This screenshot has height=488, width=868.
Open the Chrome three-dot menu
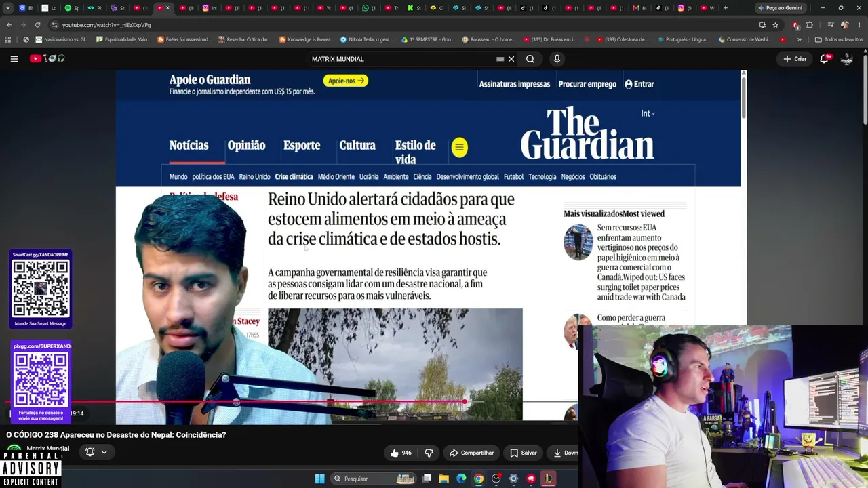click(x=859, y=25)
